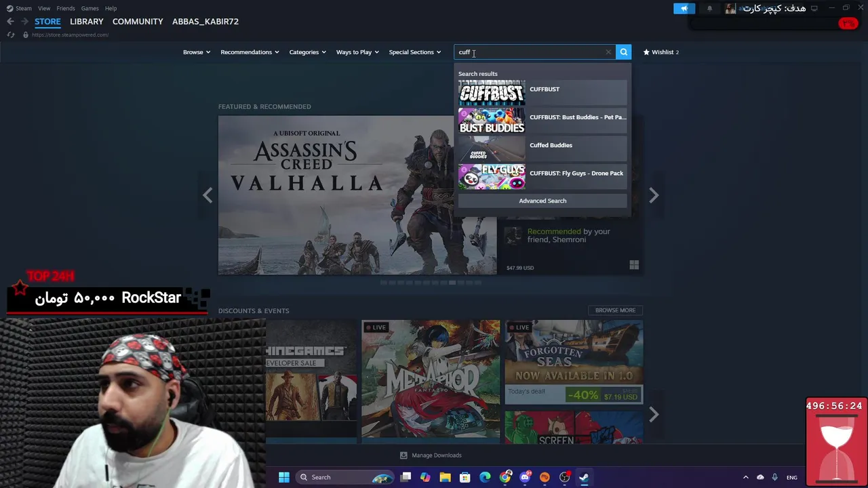Go back with the left arrow
This screenshot has width=868, height=488.
coord(10,22)
